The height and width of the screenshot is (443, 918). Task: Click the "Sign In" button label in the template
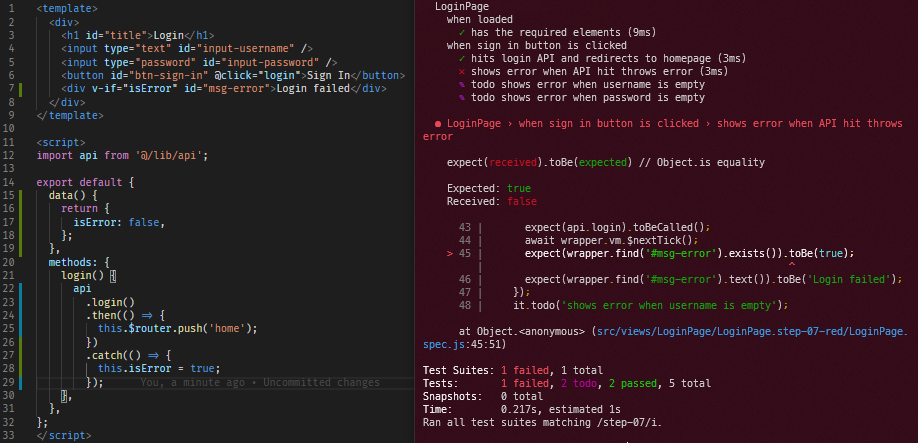click(328, 75)
